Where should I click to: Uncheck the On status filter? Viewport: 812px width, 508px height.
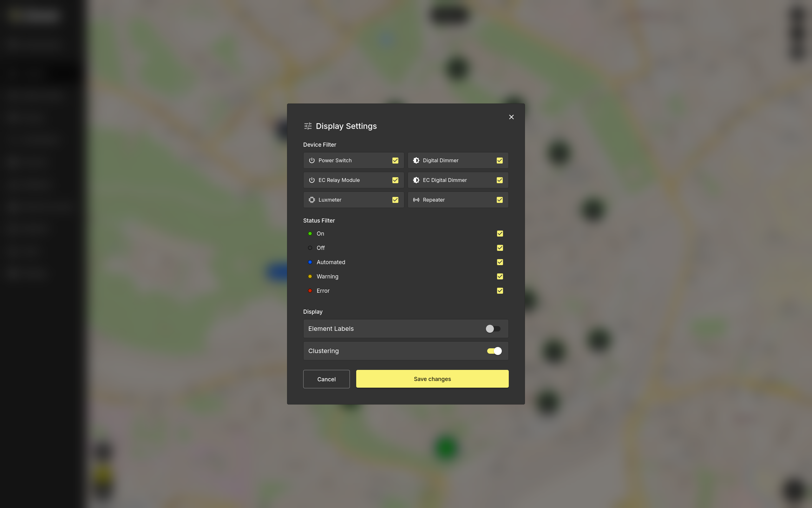[x=500, y=233]
